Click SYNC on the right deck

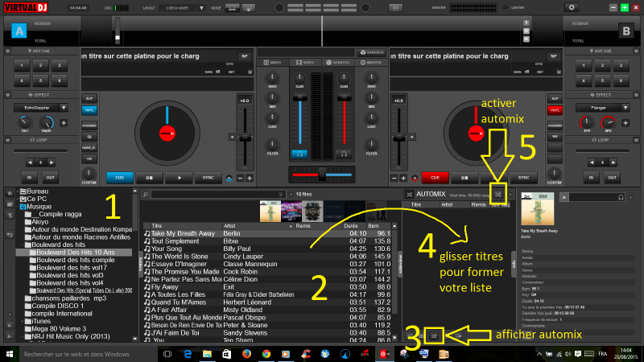pos(524,178)
